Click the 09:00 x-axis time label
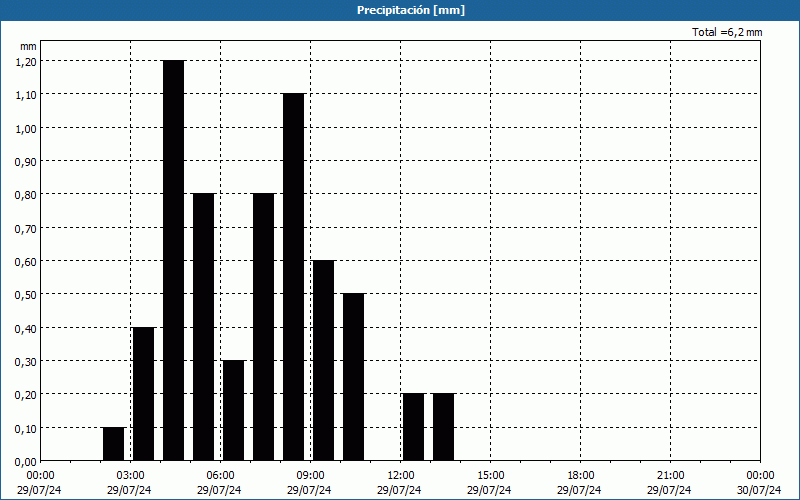The height and width of the screenshot is (500, 800). pyautogui.click(x=310, y=476)
